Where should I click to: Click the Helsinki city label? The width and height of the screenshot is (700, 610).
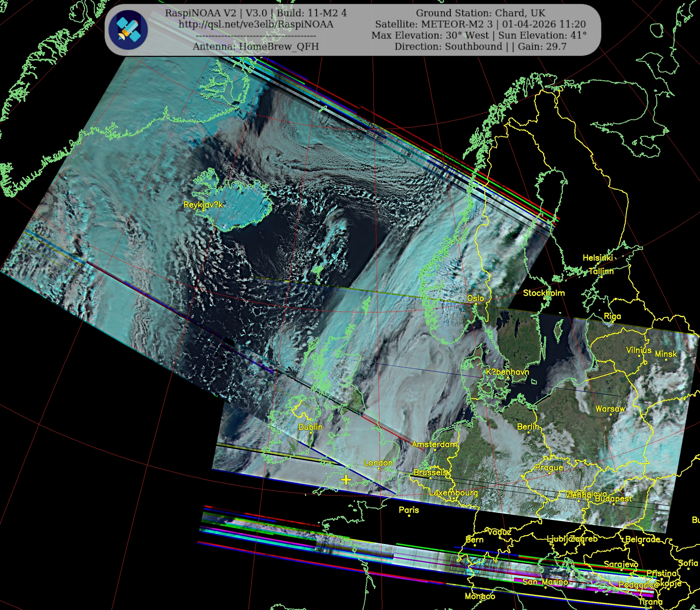point(598,258)
